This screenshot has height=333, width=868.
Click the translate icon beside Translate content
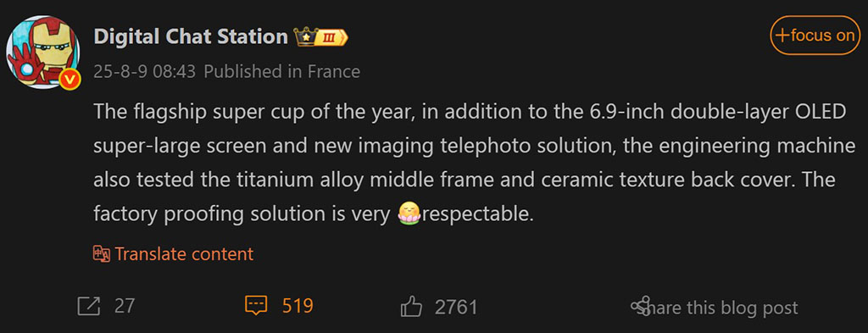pos(102,254)
